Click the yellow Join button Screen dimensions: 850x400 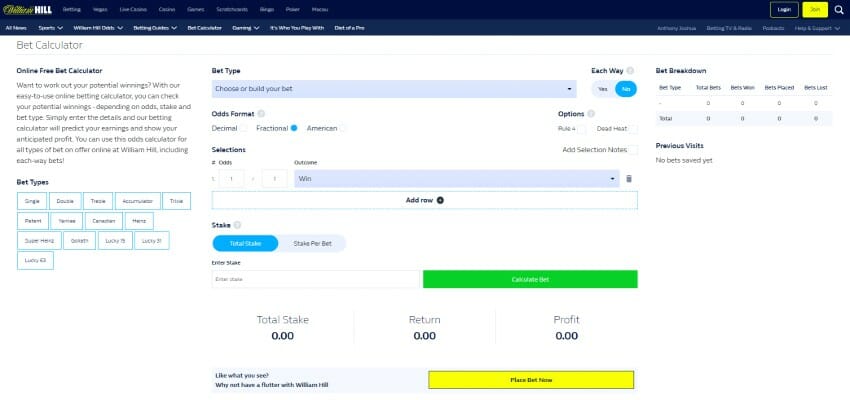[x=815, y=10]
